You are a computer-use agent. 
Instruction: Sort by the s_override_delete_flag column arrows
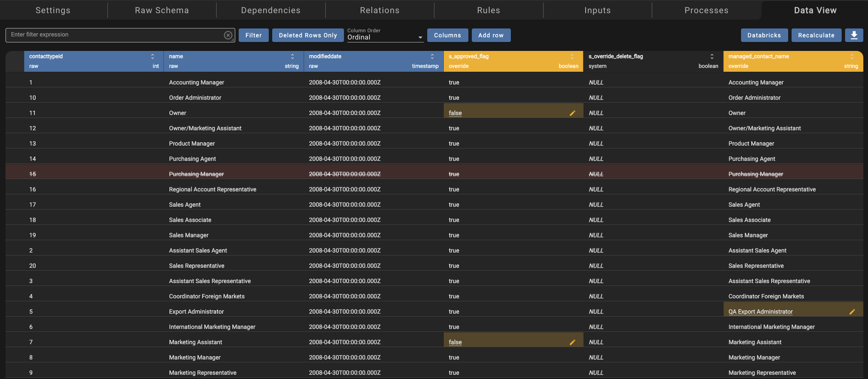712,56
